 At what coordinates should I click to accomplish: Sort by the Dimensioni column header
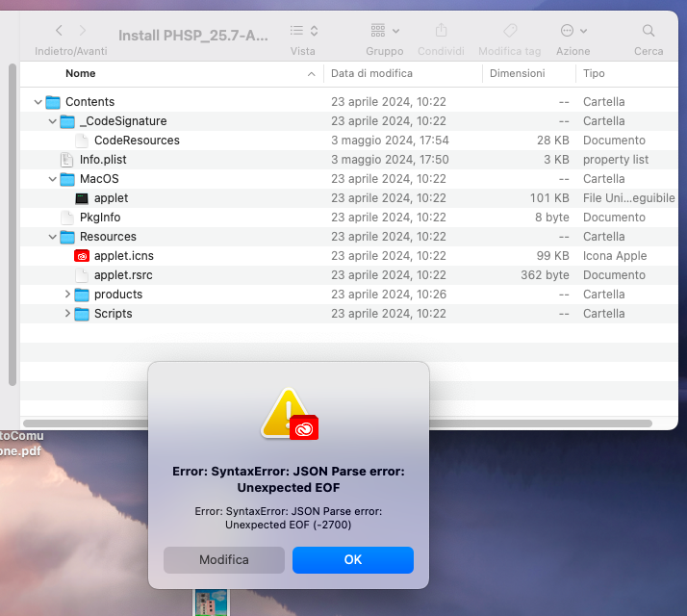coord(517,73)
